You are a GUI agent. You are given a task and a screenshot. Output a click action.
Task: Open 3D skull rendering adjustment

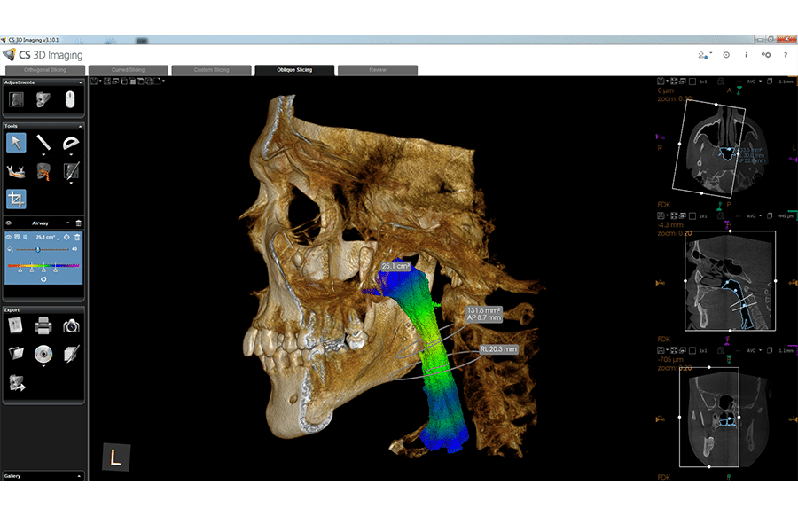pyautogui.click(x=43, y=99)
